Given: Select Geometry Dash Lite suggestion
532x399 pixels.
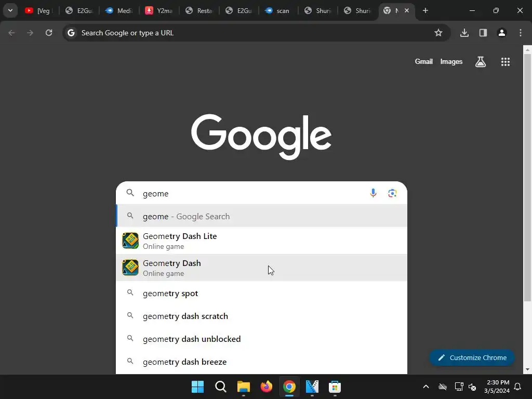Looking at the screenshot, I should pyautogui.click(x=261, y=241).
